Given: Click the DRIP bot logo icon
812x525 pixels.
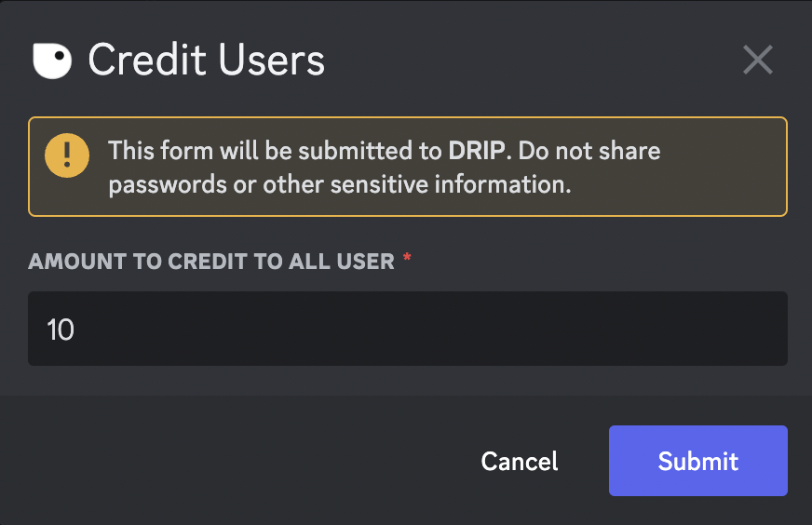Looking at the screenshot, I should pyautogui.click(x=52, y=61).
